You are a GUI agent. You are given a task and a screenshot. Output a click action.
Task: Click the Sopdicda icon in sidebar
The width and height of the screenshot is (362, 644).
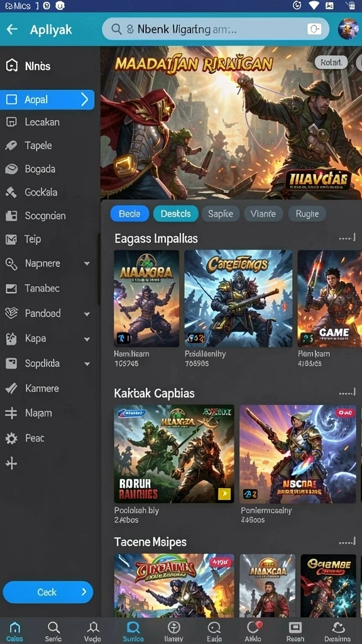pyautogui.click(x=11, y=364)
